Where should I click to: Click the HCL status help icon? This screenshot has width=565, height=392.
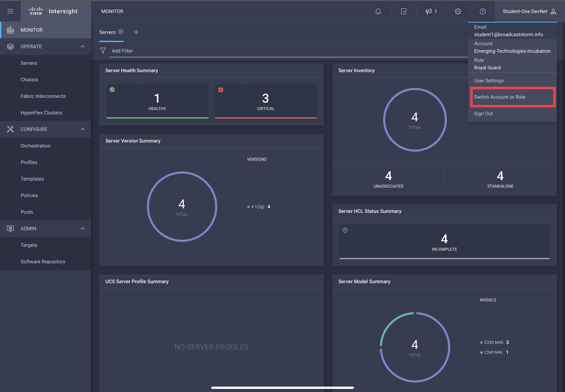[345, 230]
